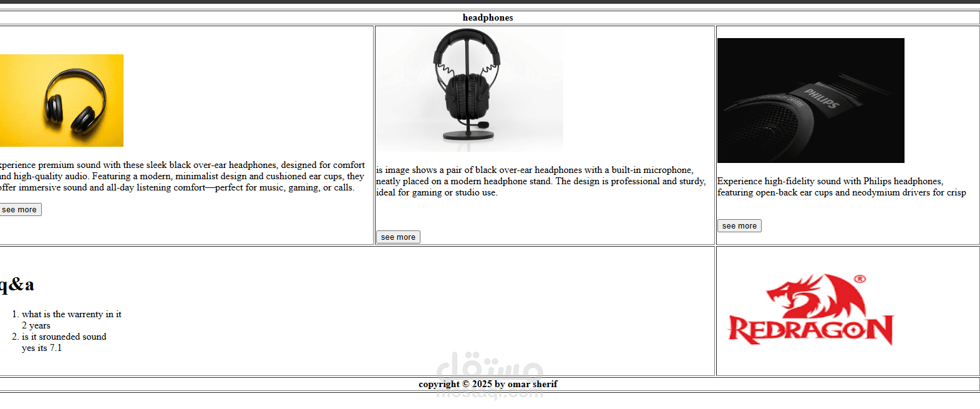Viewport: 980px width, 409px height.
Task: Click "see more" under Philips headphones description
Action: tap(739, 226)
